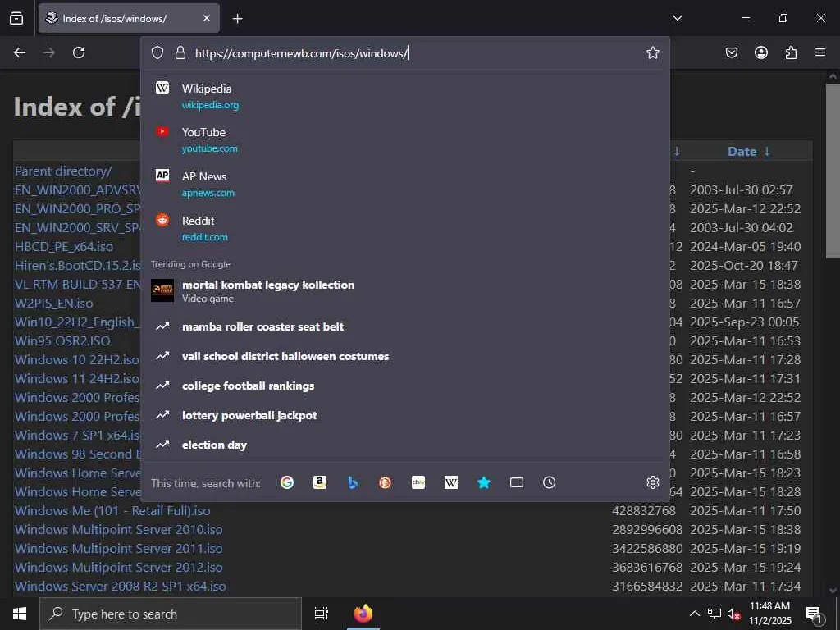Click the Firefox taskbar icon
Viewport: 840px width, 630px height.
363,614
